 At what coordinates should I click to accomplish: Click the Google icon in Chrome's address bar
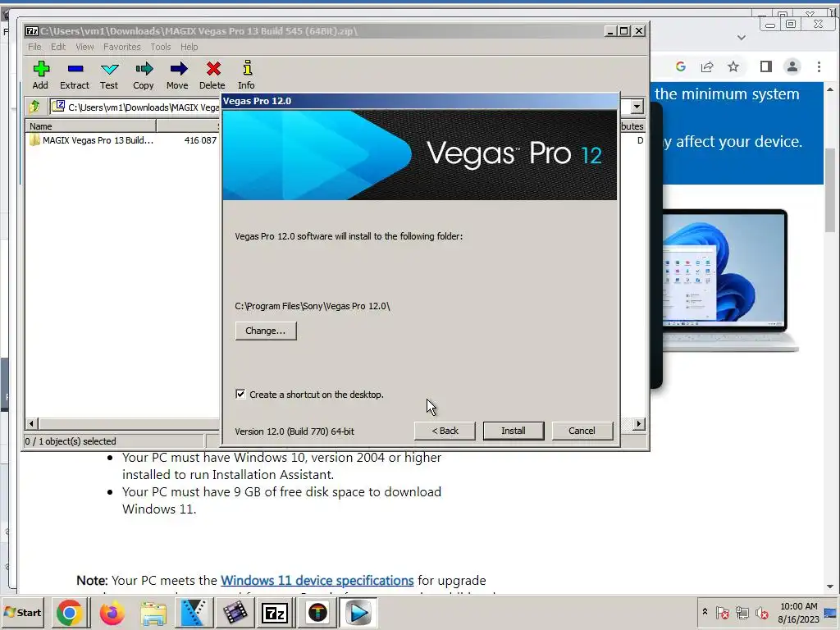(681, 66)
